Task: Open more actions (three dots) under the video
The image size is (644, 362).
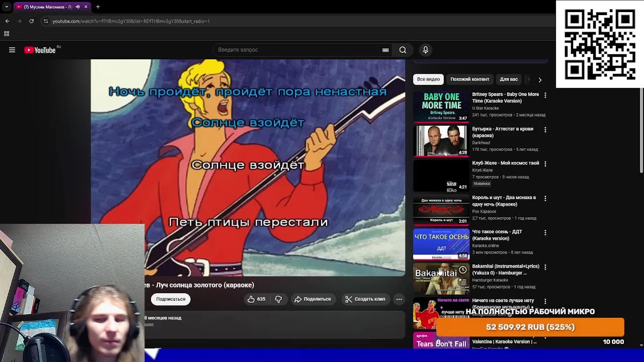Action: pos(399,299)
